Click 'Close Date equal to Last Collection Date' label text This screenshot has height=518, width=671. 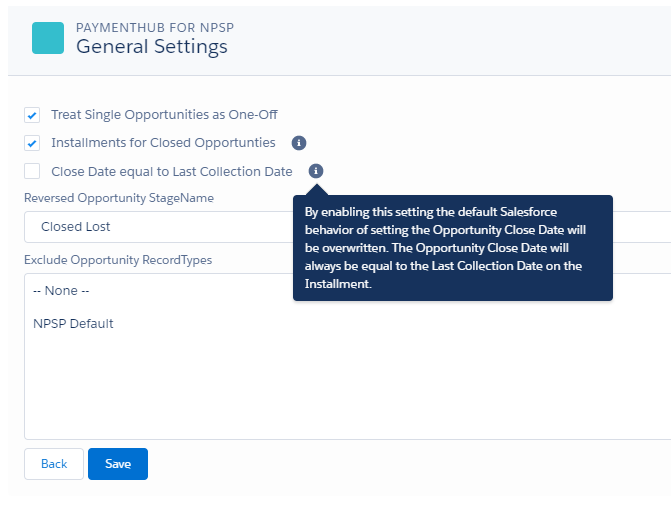point(172,171)
